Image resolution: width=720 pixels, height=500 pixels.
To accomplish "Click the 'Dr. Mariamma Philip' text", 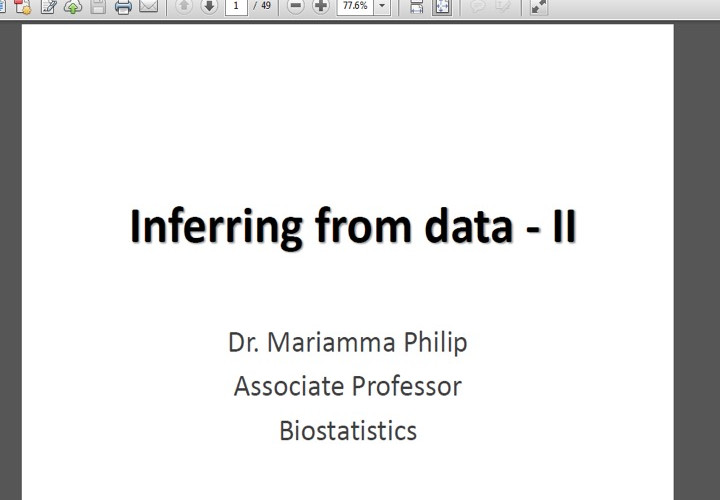I will [348, 343].
